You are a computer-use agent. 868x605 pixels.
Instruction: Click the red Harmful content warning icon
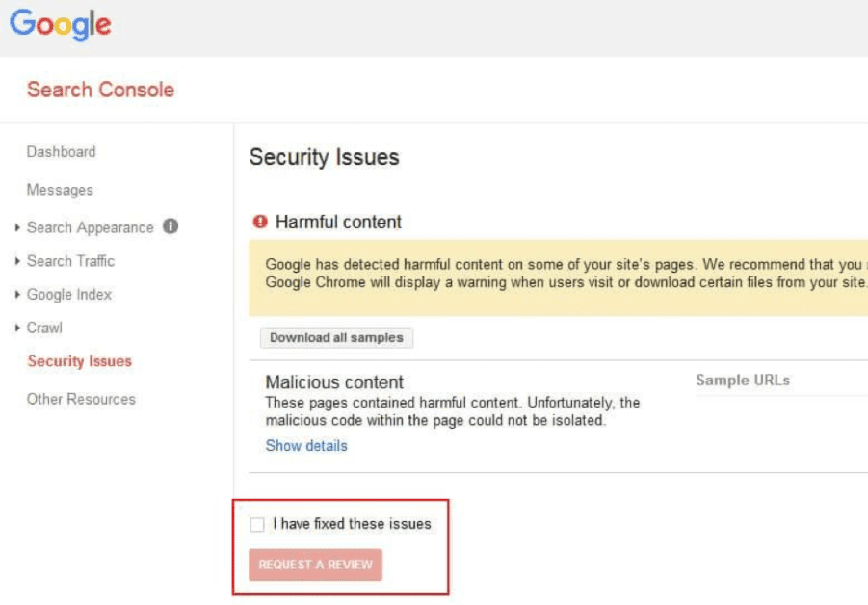point(259,222)
